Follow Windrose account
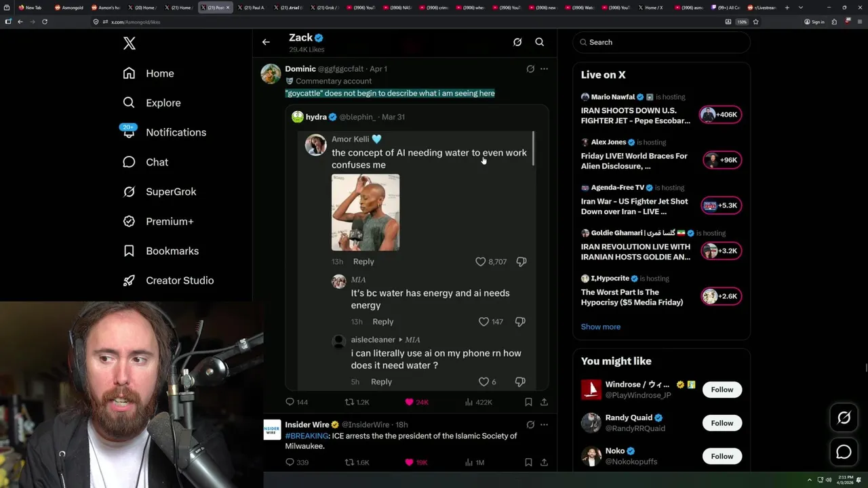868x488 pixels. [722, 390]
